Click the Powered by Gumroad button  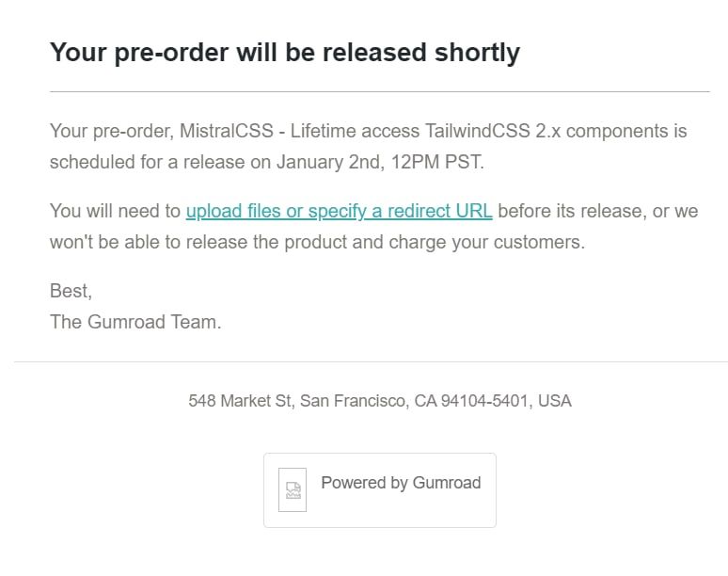coord(380,490)
